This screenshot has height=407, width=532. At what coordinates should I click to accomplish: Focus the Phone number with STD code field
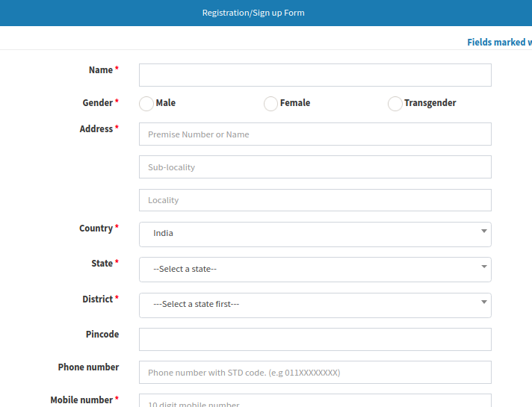coord(315,372)
